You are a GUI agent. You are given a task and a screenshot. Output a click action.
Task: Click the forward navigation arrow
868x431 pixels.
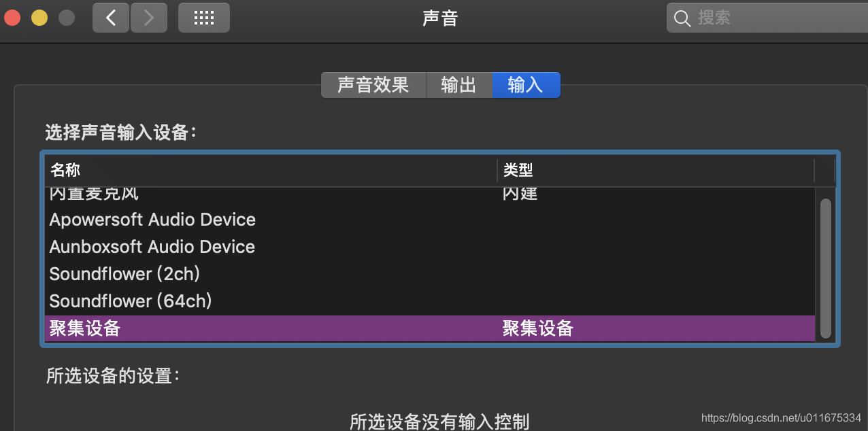(x=149, y=18)
